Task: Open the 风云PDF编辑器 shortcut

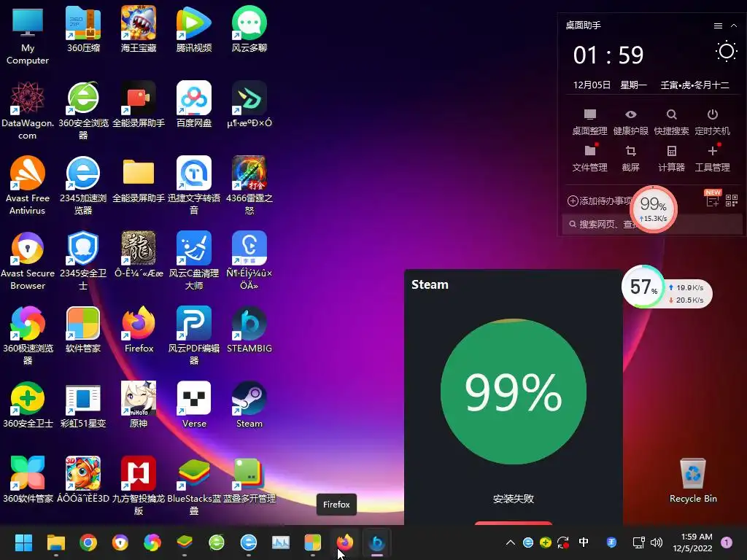Action: pos(194,336)
